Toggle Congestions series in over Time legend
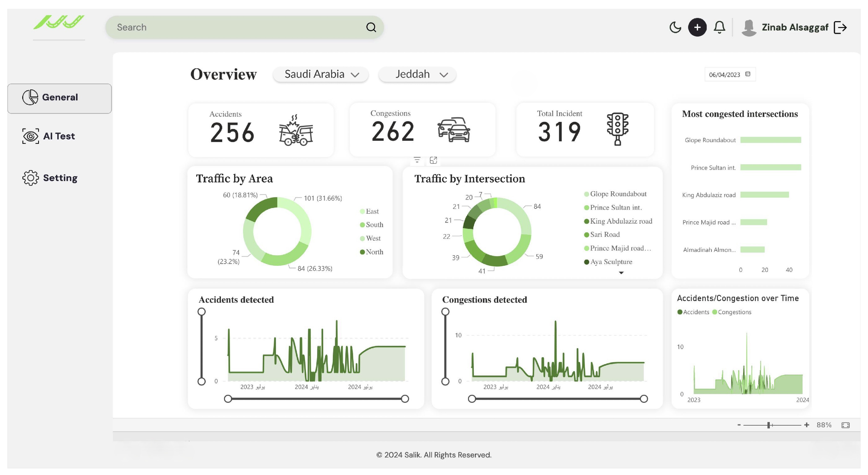 coord(732,312)
